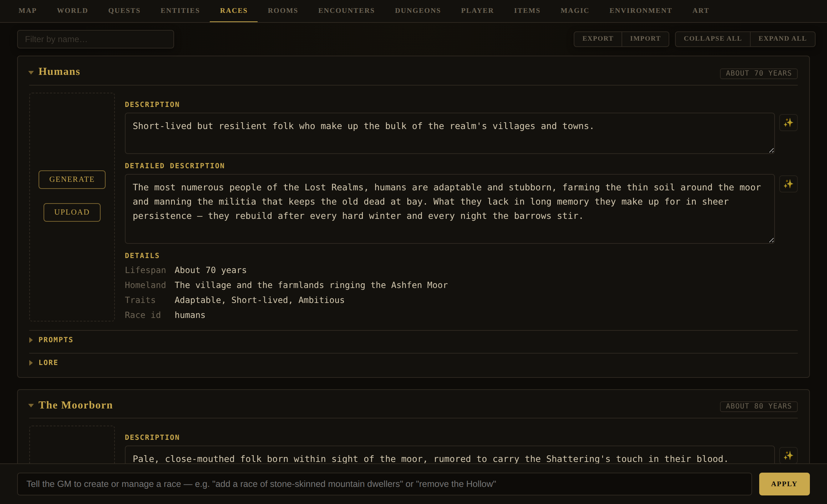This screenshot has height=504, width=827.
Task: Generate a portrait for Humans
Action: [x=72, y=180]
